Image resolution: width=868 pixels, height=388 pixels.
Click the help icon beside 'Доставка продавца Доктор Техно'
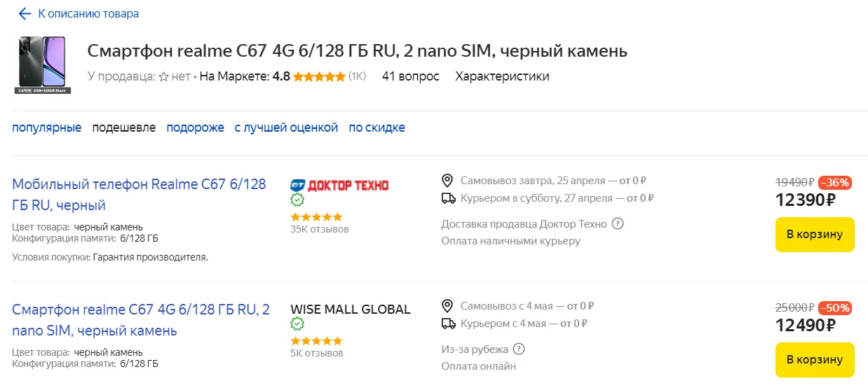pos(618,224)
